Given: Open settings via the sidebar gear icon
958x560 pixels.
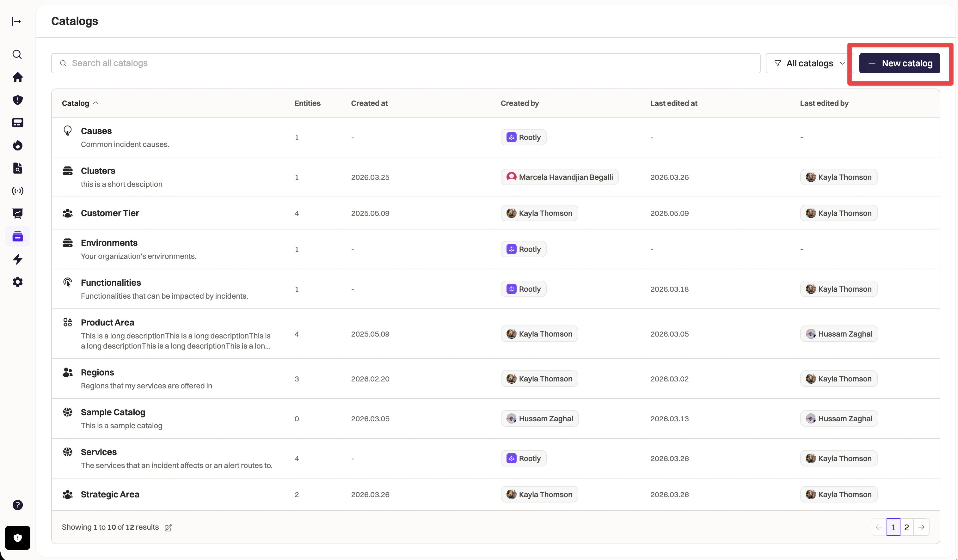Looking at the screenshot, I should 17,282.
